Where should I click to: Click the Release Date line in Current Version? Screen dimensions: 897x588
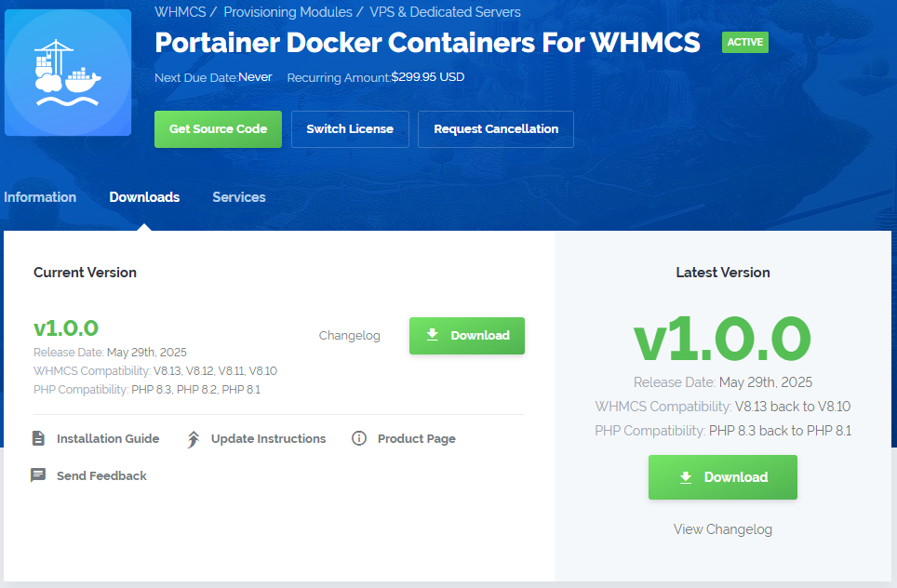click(x=110, y=353)
